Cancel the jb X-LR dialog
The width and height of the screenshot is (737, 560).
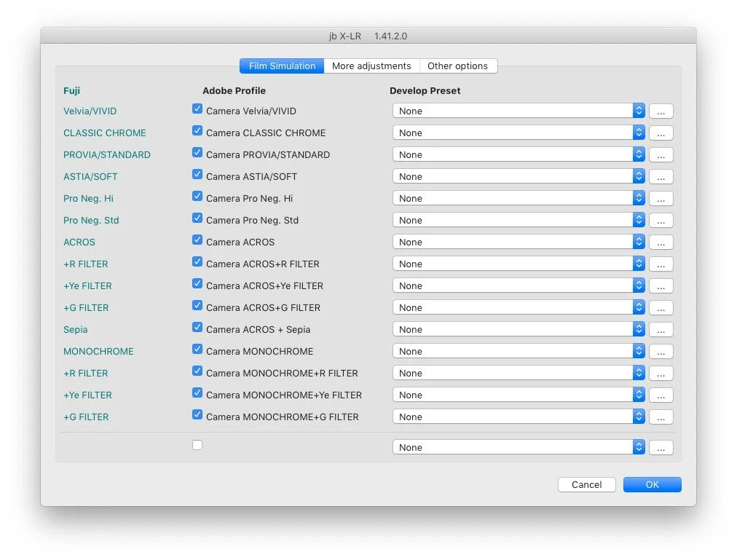point(586,485)
